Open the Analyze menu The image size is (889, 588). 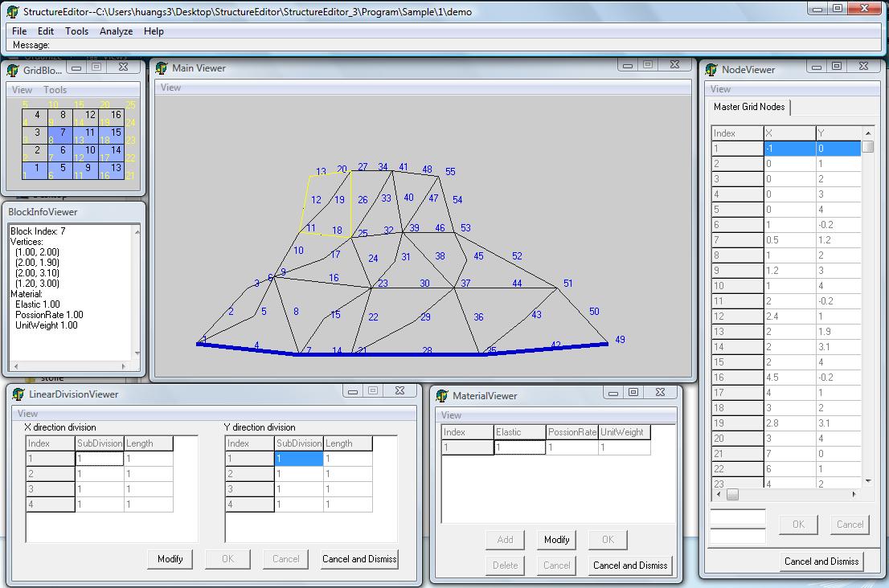pyautogui.click(x=116, y=31)
